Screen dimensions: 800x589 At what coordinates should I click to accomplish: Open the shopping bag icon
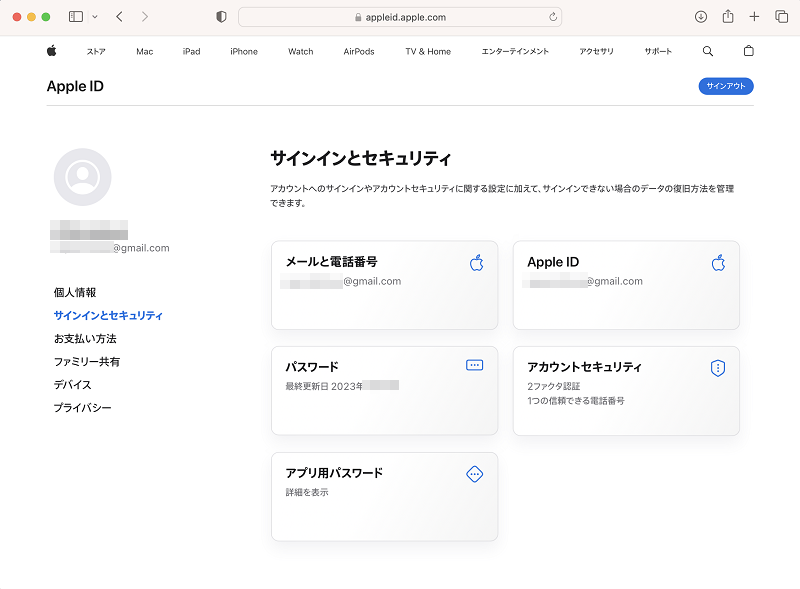tap(748, 51)
